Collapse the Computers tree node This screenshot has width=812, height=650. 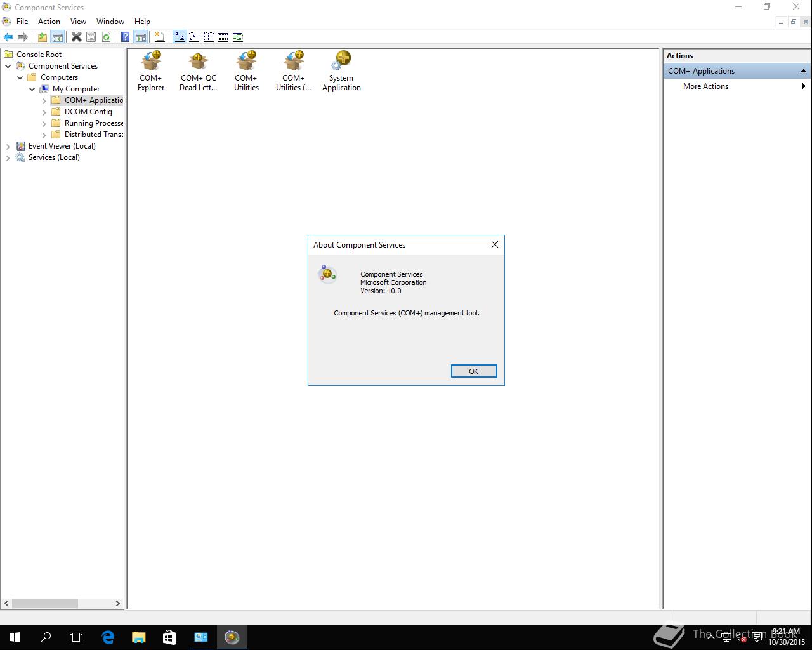(x=20, y=77)
